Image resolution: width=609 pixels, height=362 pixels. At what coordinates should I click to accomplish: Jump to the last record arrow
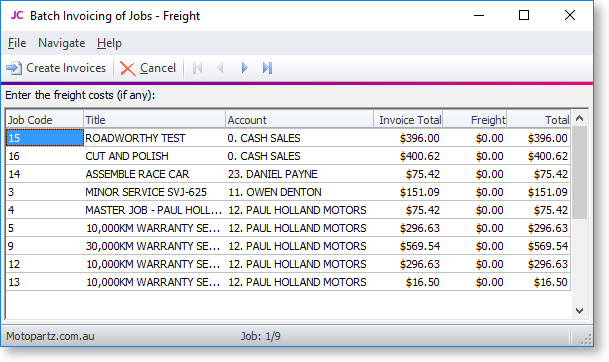pos(267,68)
